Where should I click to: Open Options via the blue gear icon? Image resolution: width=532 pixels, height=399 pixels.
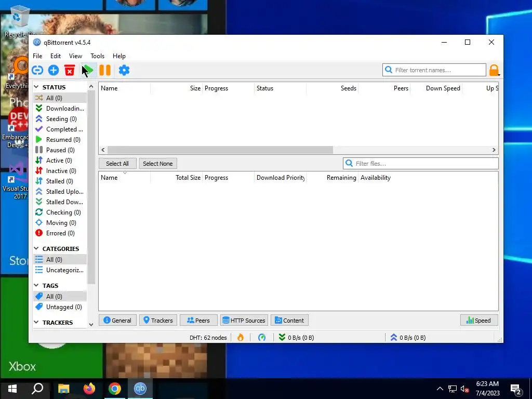coord(124,70)
